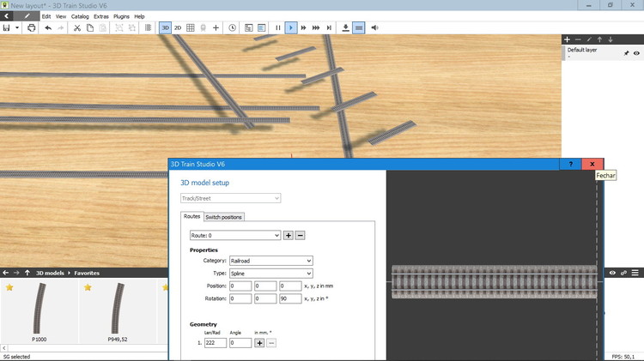
Task: Move the layer down with the arrow
Action: click(x=611, y=39)
